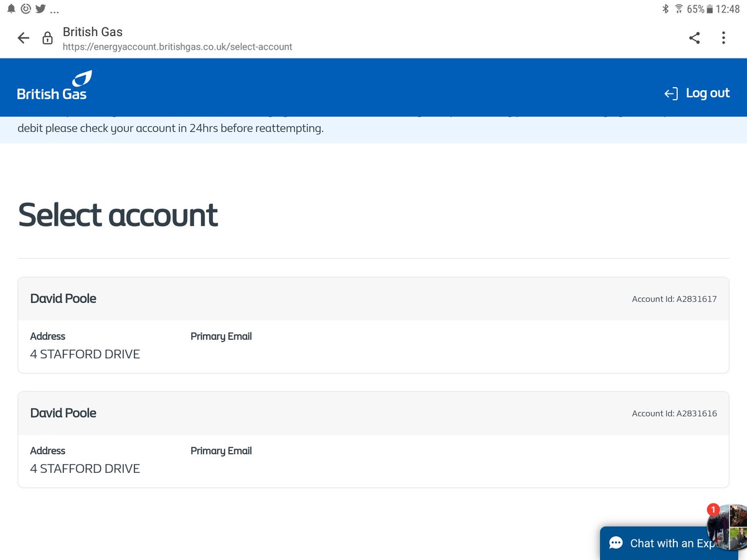Tap the padlock security icon
Screen dimensions: 747x560
[x=47, y=39]
